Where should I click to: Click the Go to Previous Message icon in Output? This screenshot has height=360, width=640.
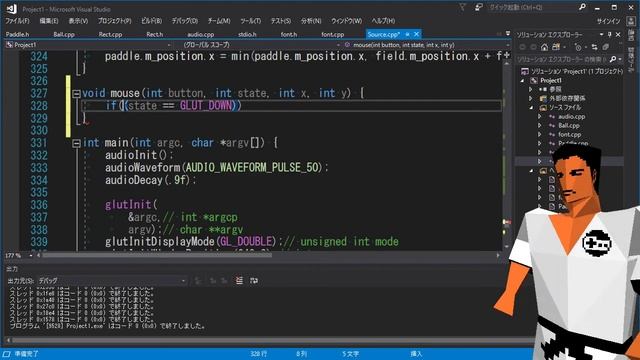point(213,280)
